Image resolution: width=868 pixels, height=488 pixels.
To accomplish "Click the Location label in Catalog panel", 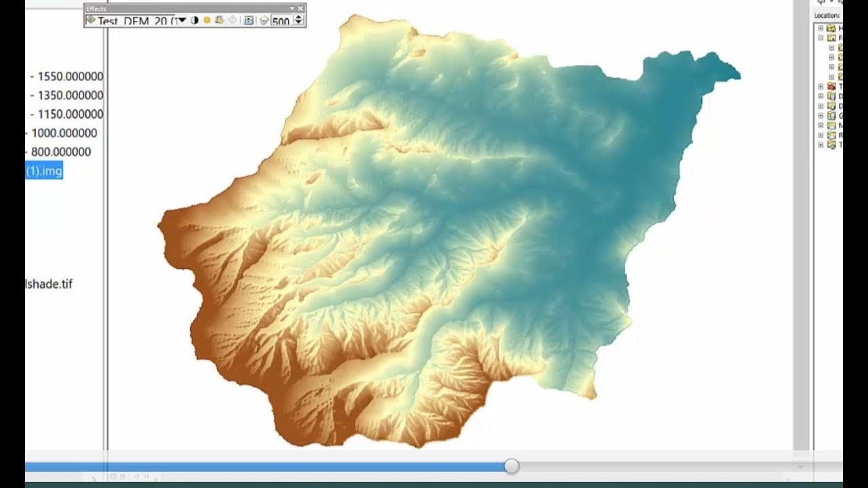I will pos(827,15).
